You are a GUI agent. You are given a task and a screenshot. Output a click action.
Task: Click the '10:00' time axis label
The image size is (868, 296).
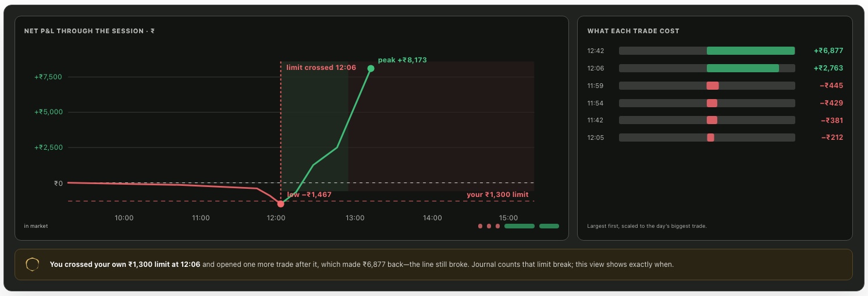pos(124,218)
